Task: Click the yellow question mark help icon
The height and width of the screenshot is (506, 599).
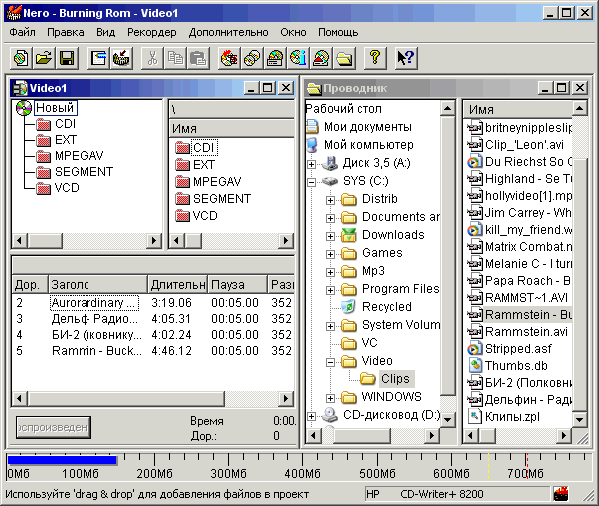Action: point(375,58)
